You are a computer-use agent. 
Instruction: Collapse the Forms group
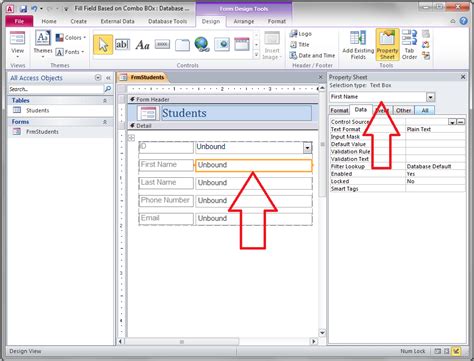[x=105, y=122]
